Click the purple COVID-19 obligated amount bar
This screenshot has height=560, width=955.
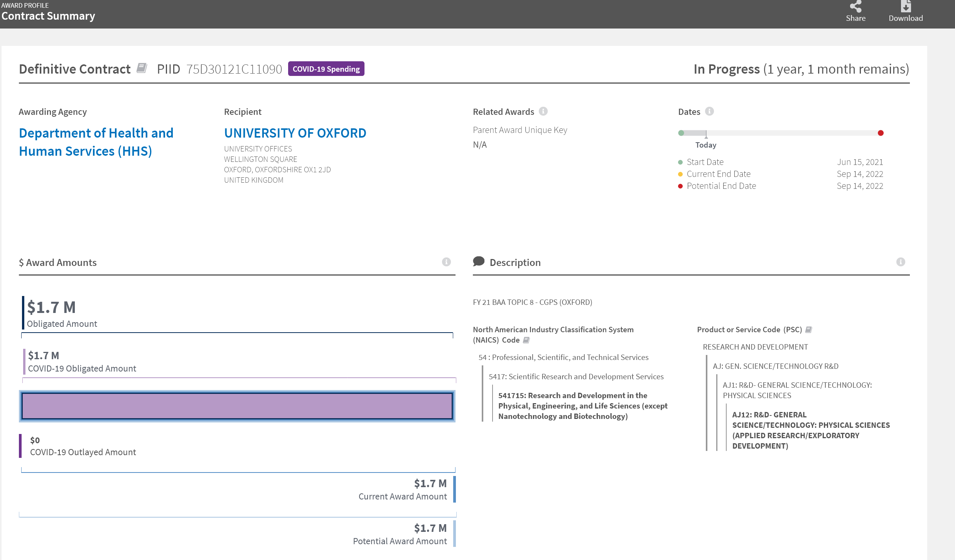pos(237,406)
